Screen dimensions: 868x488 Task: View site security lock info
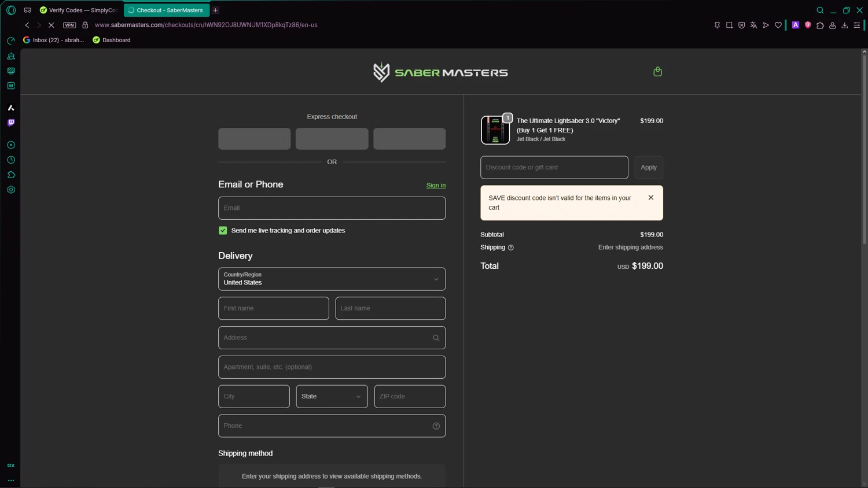pyautogui.click(x=85, y=25)
